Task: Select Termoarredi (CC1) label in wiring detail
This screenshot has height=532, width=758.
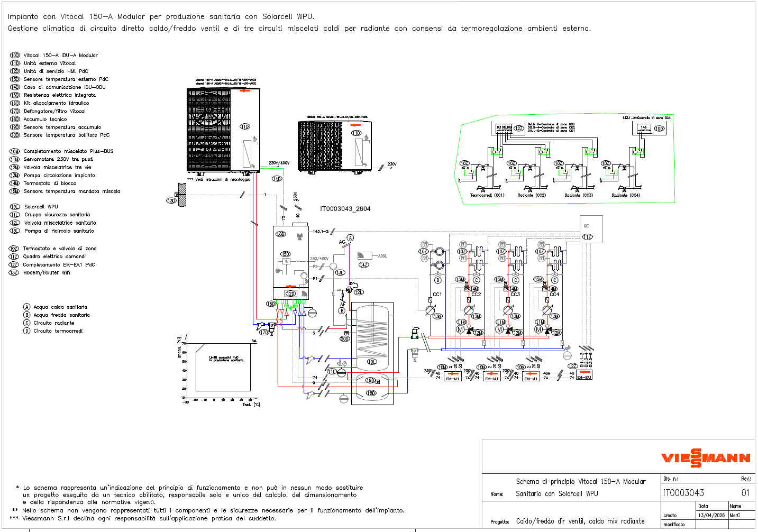Action: [x=487, y=195]
